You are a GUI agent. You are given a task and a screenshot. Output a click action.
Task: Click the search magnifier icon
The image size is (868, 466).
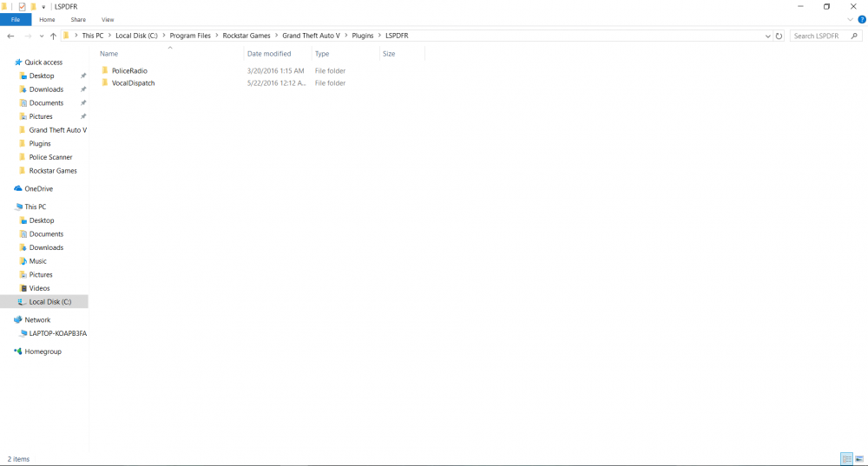854,36
